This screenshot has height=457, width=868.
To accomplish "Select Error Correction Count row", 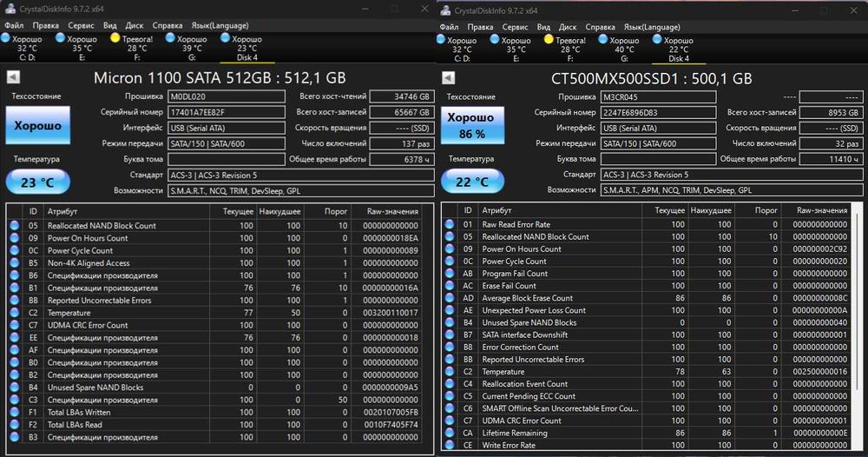I will pyautogui.click(x=647, y=347).
